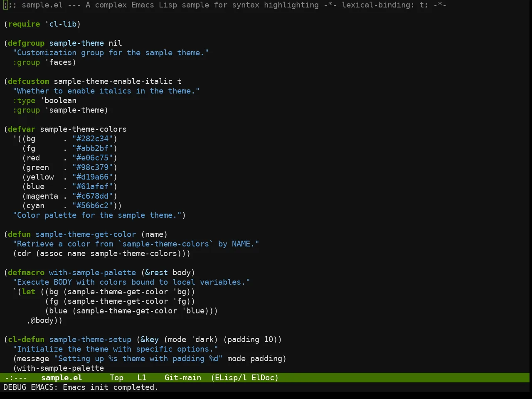Click the 'defvar' keyword
This screenshot has width=532, height=399.
[x=22, y=129]
